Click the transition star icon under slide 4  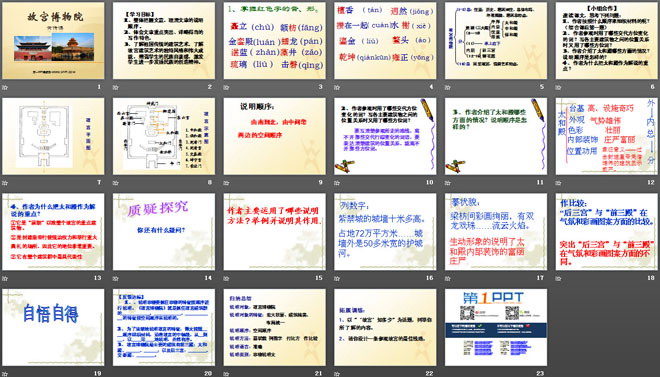pyautogui.click(x=337, y=88)
